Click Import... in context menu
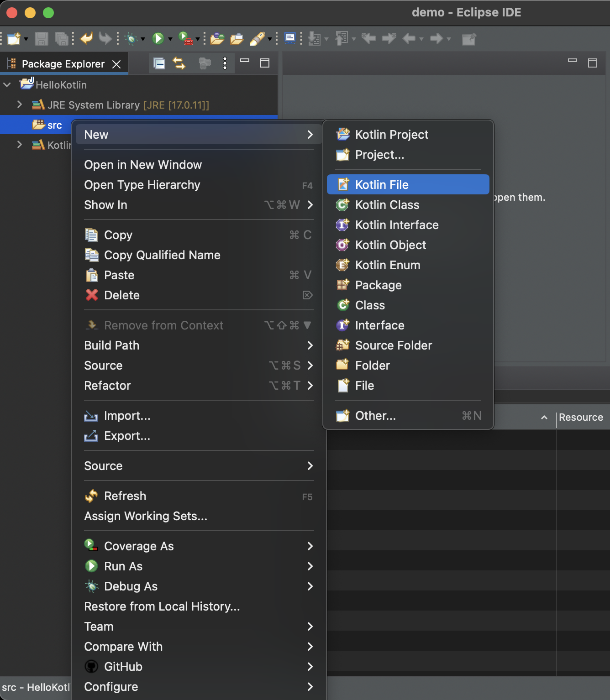 coord(199,416)
